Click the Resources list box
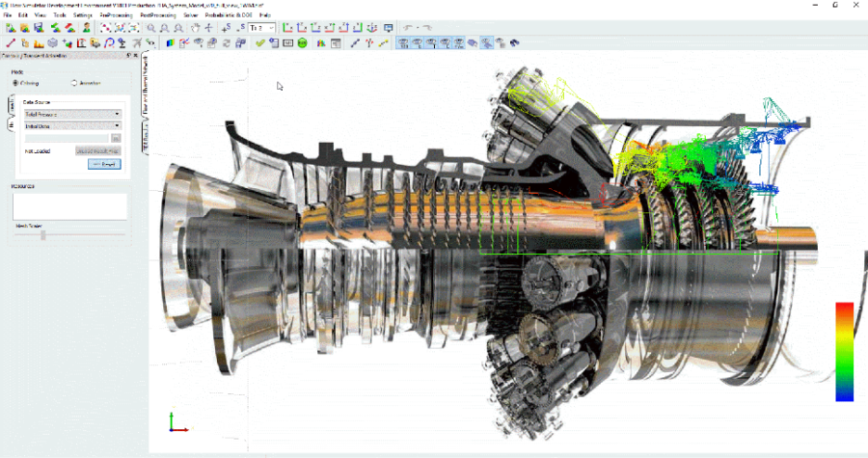 (69, 205)
